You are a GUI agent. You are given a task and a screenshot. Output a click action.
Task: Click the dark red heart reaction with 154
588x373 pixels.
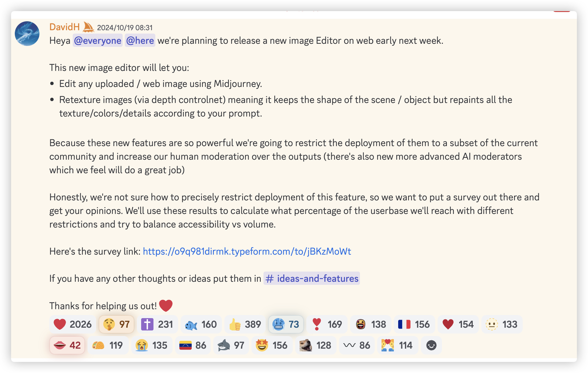click(458, 324)
